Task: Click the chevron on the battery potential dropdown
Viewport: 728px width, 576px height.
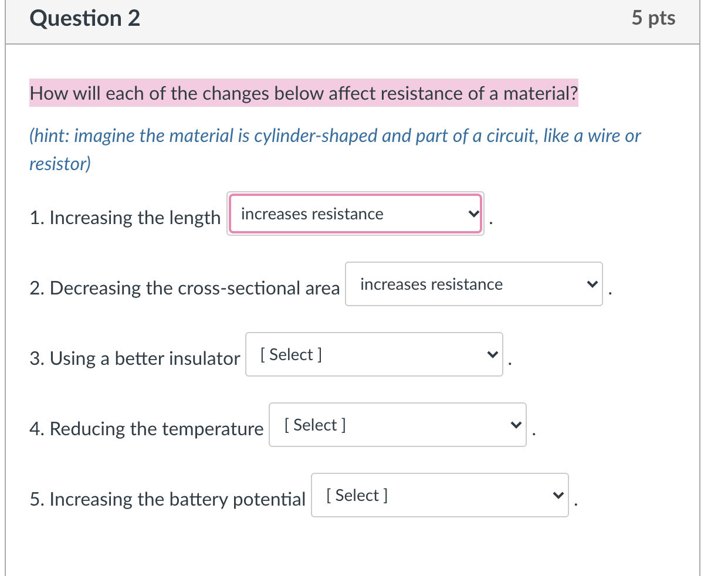Action: coord(558,496)
